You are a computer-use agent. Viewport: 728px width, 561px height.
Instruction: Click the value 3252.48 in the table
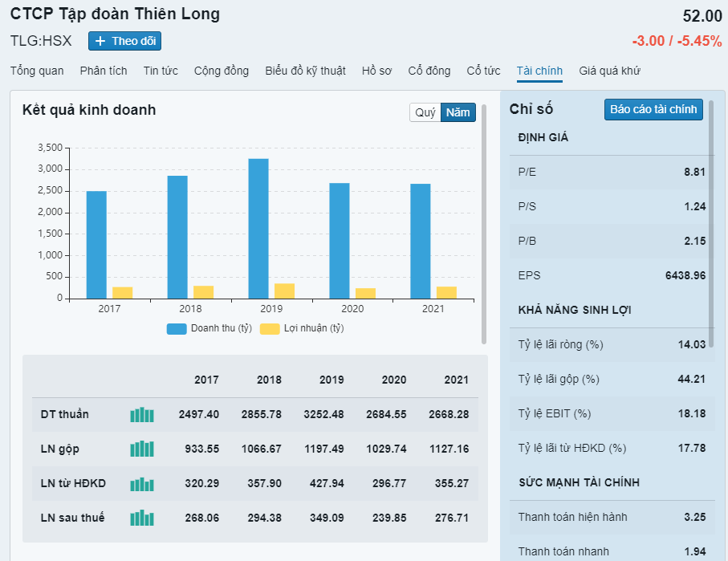(x=323, y=414)
